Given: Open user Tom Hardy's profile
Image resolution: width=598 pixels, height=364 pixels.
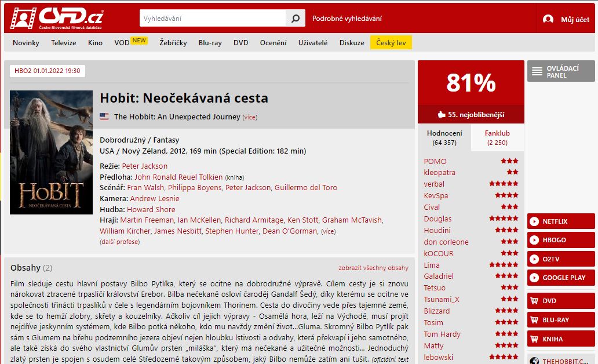Looking at the screenshot, I should (442, 334).
